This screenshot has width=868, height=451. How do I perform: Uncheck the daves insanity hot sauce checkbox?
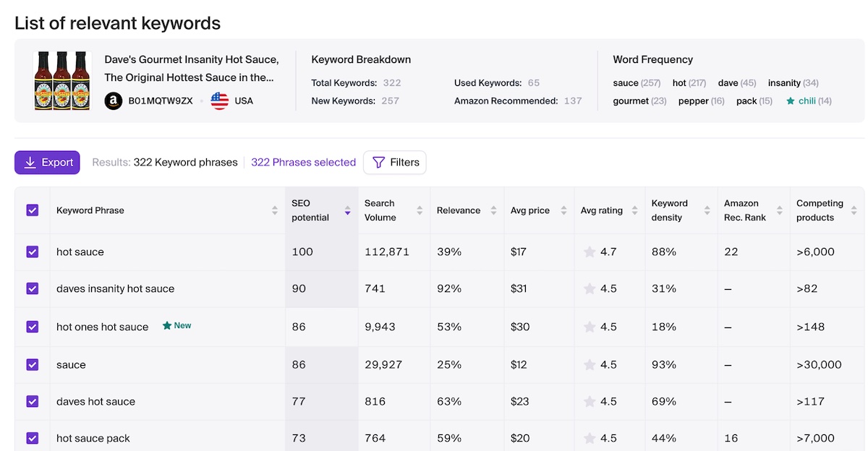[33, 288]
